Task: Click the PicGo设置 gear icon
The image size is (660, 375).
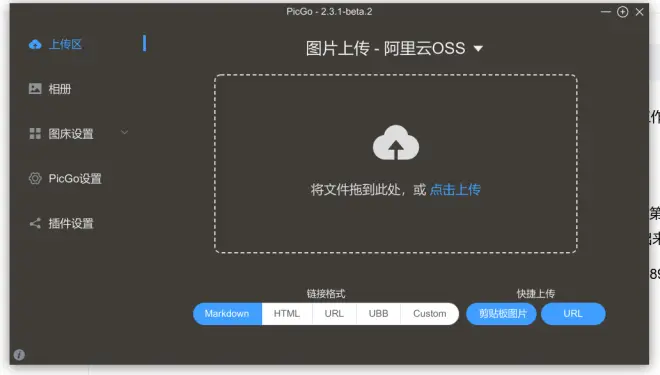Action: (35, 178)
